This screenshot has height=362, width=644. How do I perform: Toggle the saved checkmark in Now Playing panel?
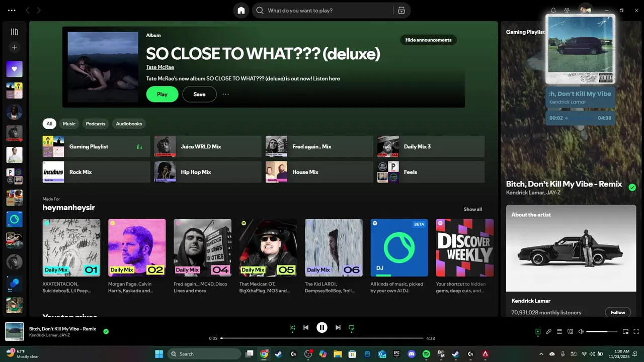tap(632, 188)
